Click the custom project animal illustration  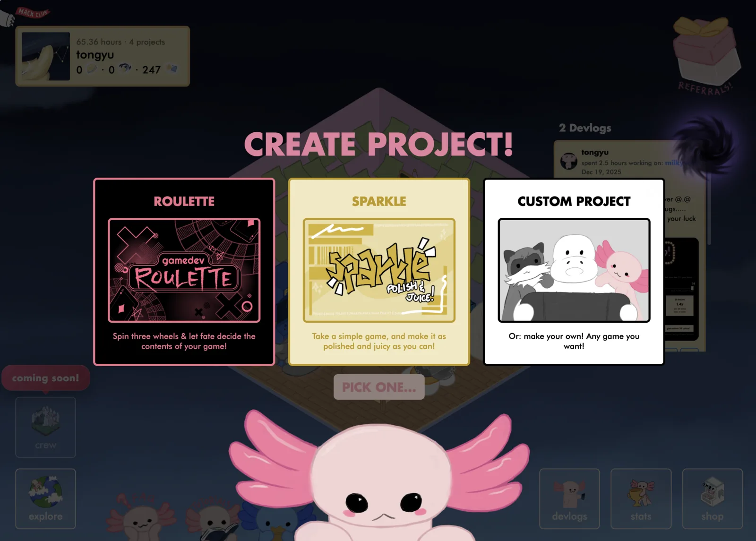tap(574, 270)
